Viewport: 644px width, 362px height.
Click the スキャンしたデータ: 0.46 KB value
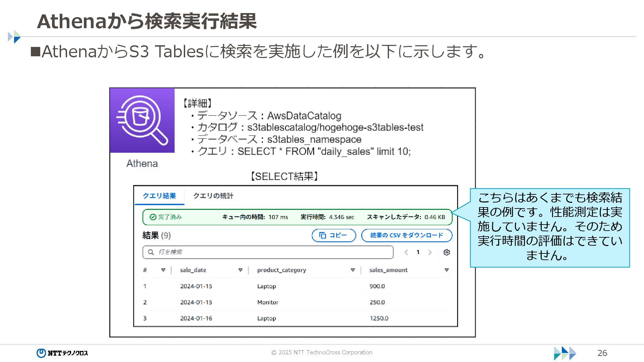pyautogui.click(x=406, y=217)
